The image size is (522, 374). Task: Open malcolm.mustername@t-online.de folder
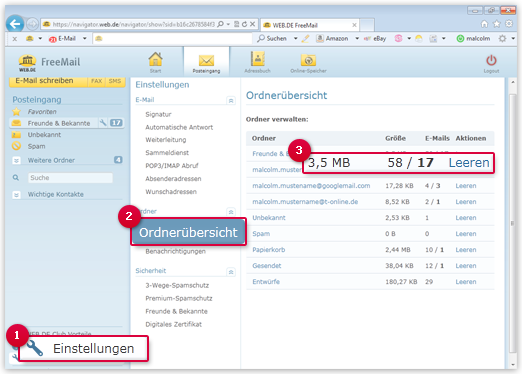(305, 202)
